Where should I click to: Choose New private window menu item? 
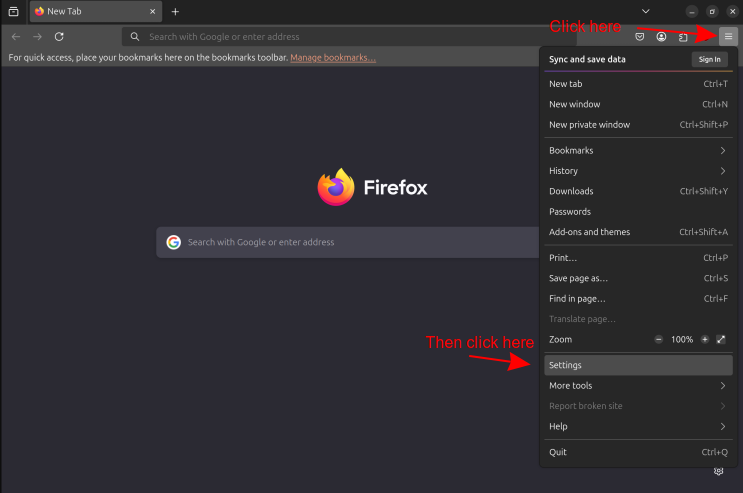point(636,125)
